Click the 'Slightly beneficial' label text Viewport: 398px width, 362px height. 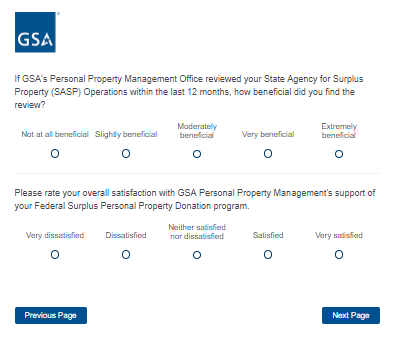(x=126, y=134)
